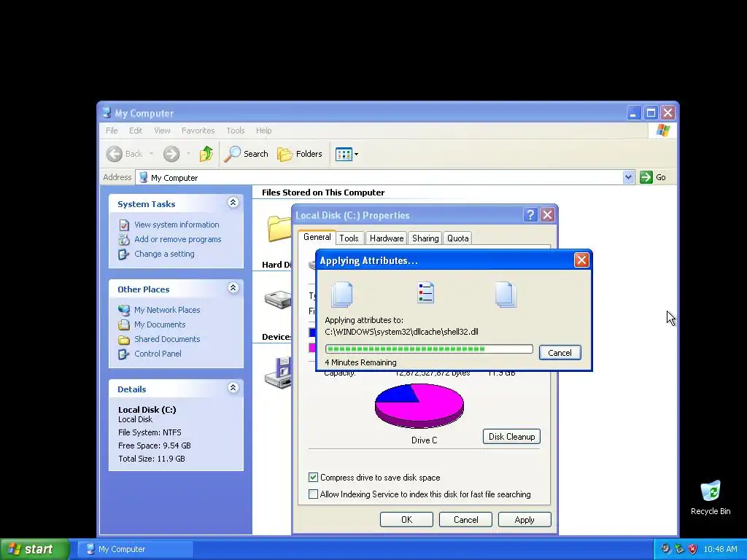This screenshot has height=560, width=747.
Task: Open Forward button history dropdown arrow
Action: pos(188,154)
